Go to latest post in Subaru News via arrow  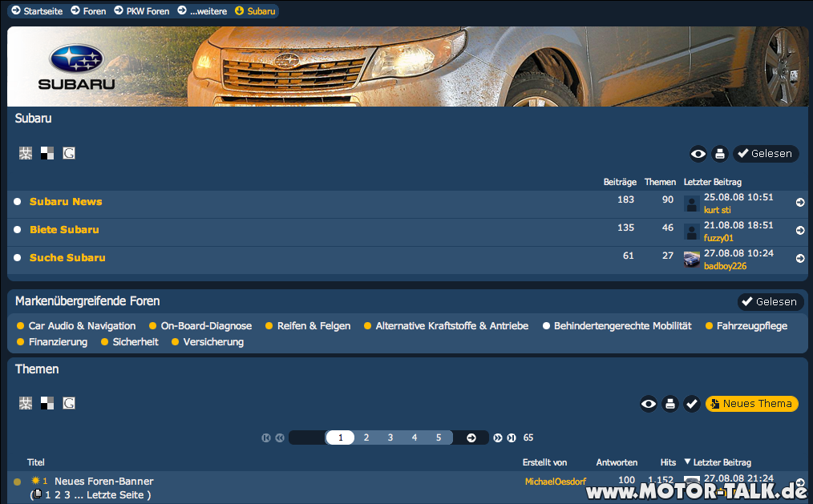coord(800,203)
